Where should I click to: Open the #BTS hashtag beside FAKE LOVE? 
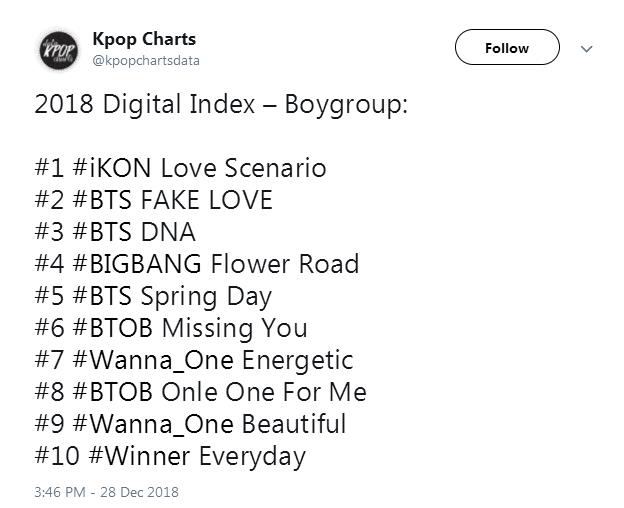(x=110, y=200)
